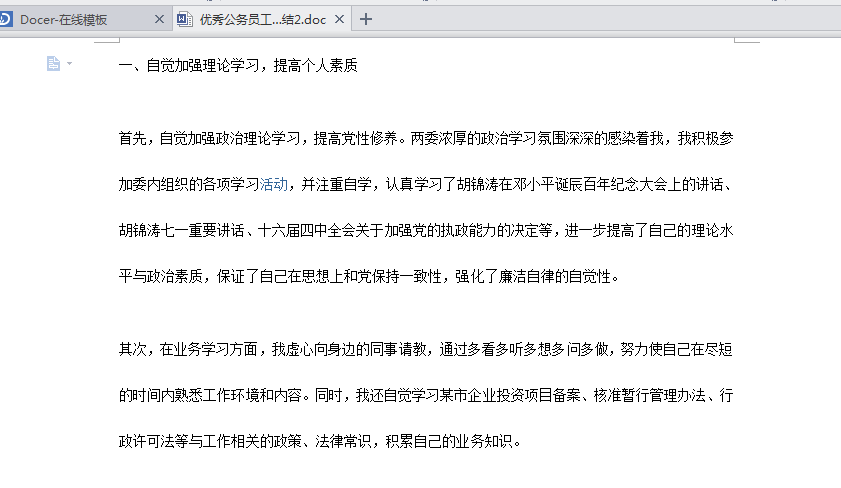This screenshot has width=841, height=488.
Task: Close the 优秀公务员工...结2.doc tab
Action: (x=340, y=19)
